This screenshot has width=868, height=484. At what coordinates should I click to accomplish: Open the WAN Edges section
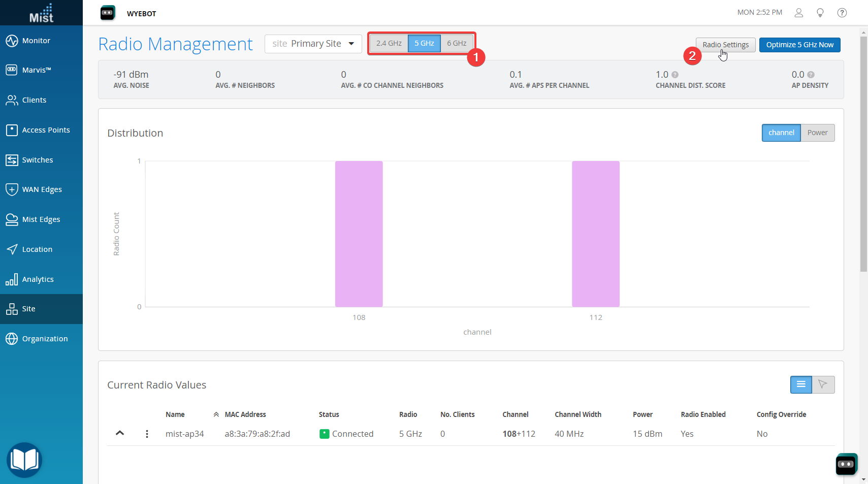point(41,189)
